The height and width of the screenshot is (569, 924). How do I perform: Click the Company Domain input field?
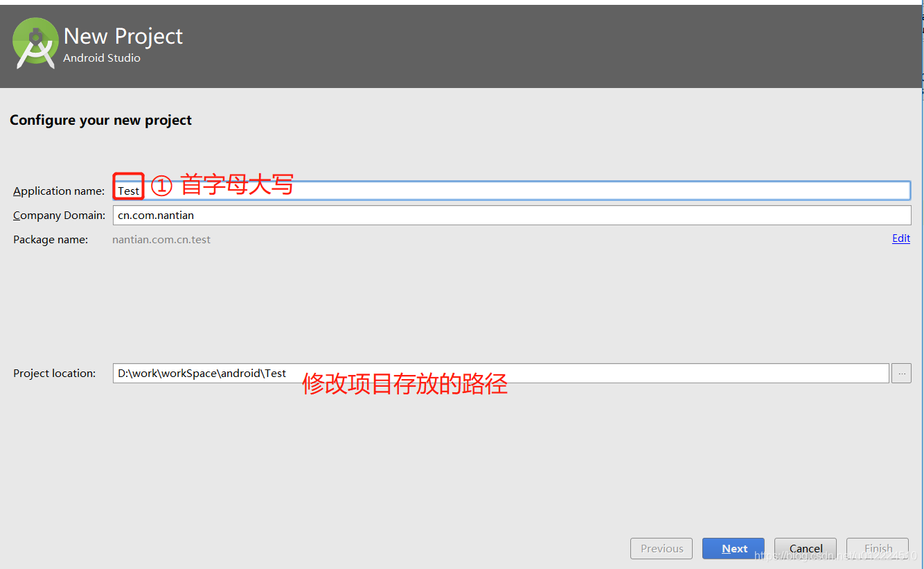click(512, 215)
